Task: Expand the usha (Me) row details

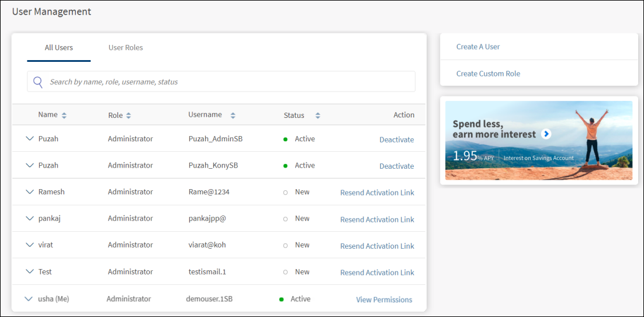Action: 28,299
